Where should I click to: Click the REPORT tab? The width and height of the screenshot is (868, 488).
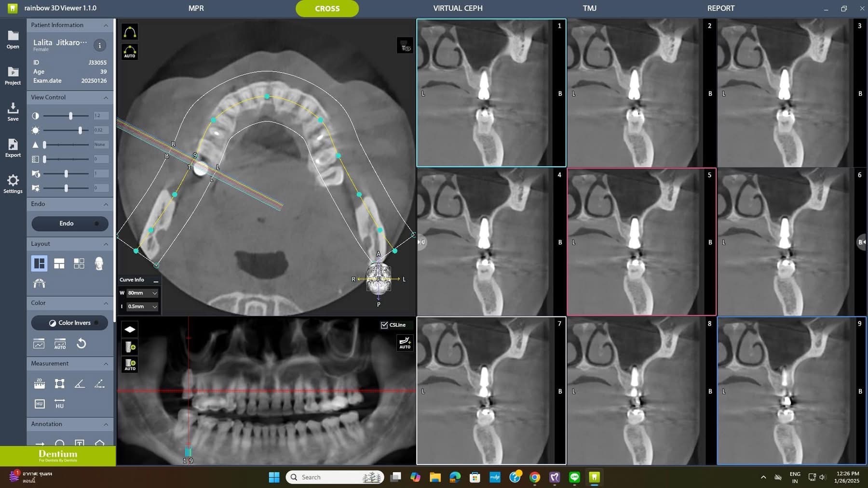click(x=720, y=8)
